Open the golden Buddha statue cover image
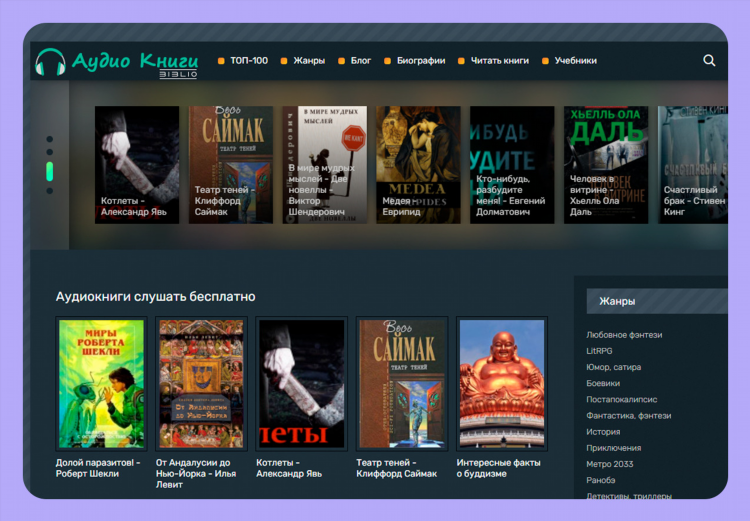Image resolution: width=750 pixels, height=521 pixels. click(x=502, y=384)
